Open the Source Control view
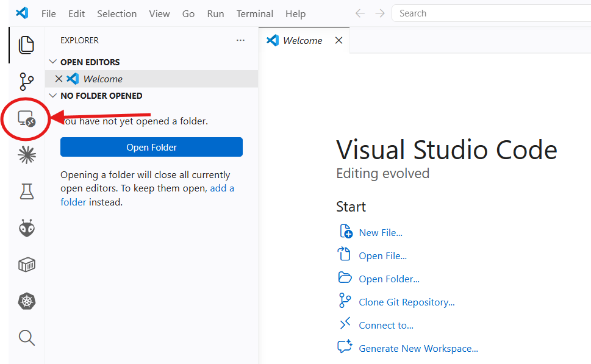Screen dimensions: 591x364 point(26,81)
